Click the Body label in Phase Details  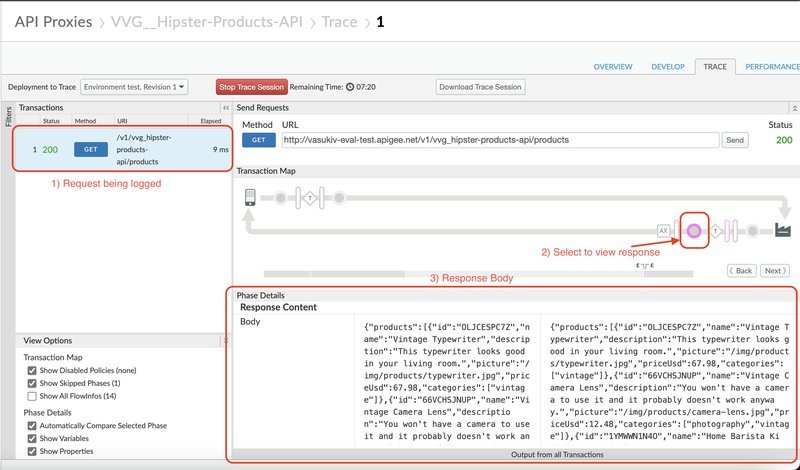tap(250, 321)
